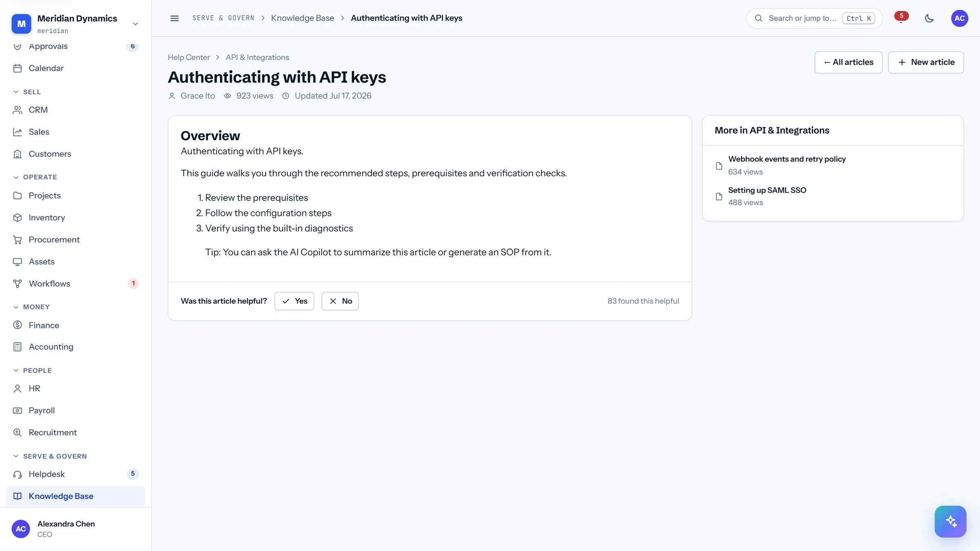
Task: Toggle dark mode with the moon icon
Action: (929, 18)
